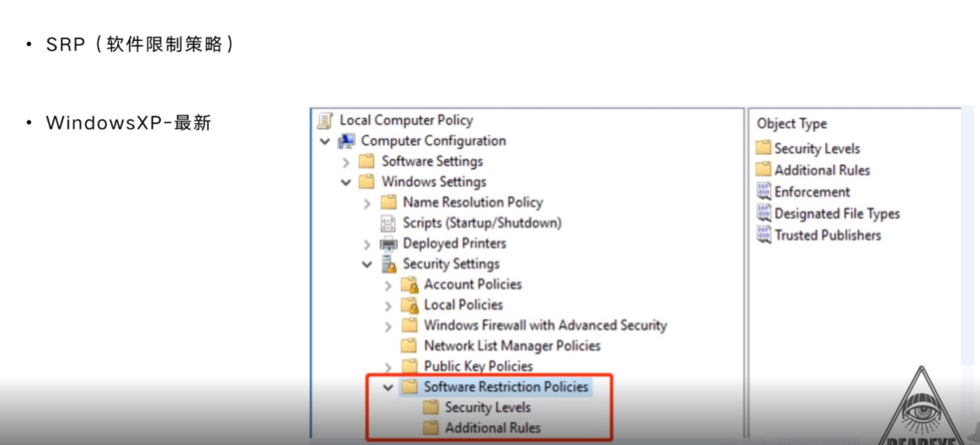Image resolution: width=980 pixels, height=445 pixels.
Task: Collapse the Software Restriction Policies node
Action: tap(388, 387)
